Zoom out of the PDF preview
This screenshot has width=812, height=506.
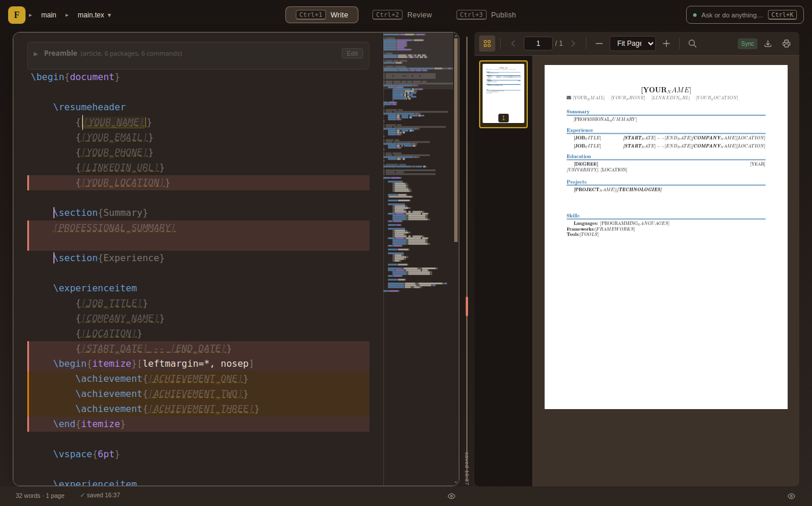pos(599,44)
